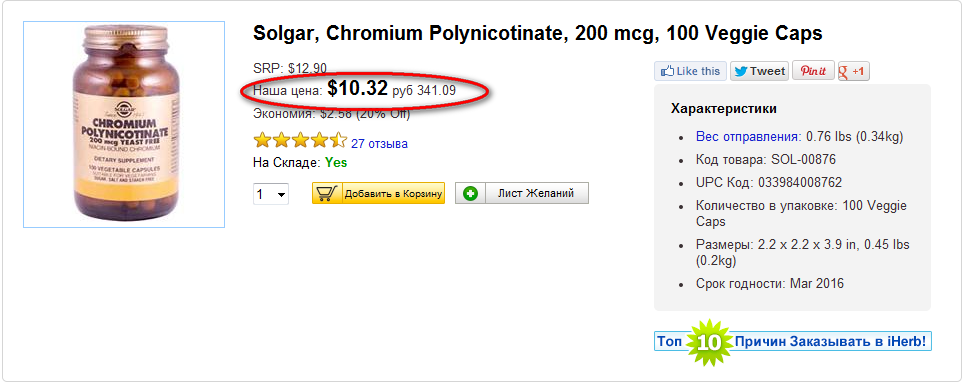Screen dimensions: 971x386
Task: Open the 27 отзыва reviews link
Action: tap(379, 144)
